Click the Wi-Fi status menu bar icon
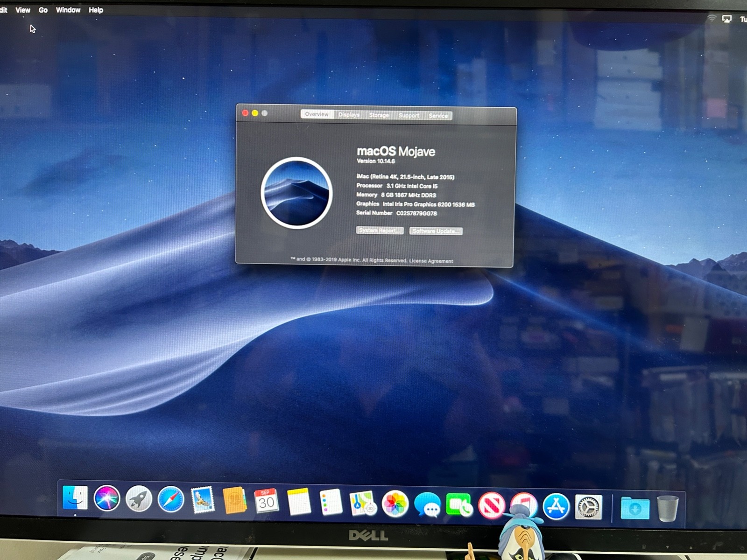The width and height of the screenshot is (747, 560). click(x=712, y=18)
